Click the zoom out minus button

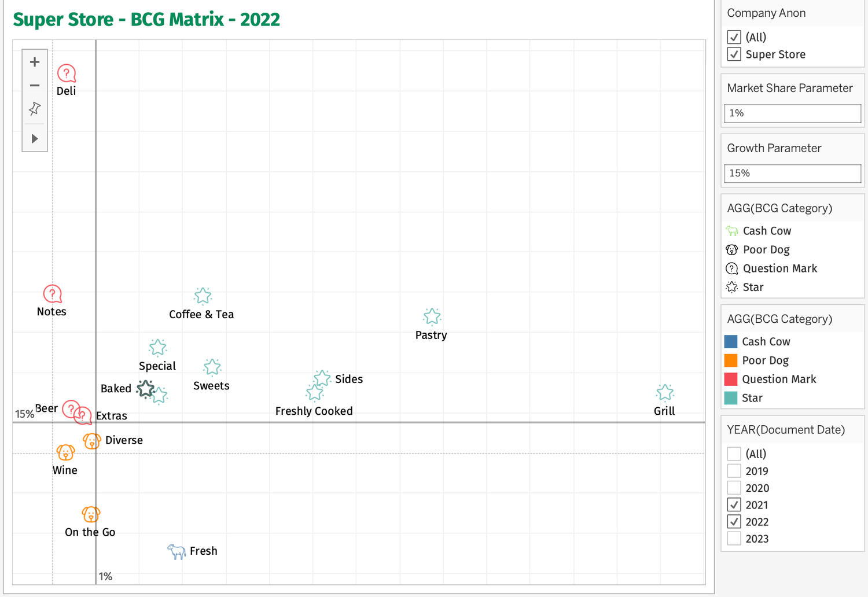pos(35,86)
